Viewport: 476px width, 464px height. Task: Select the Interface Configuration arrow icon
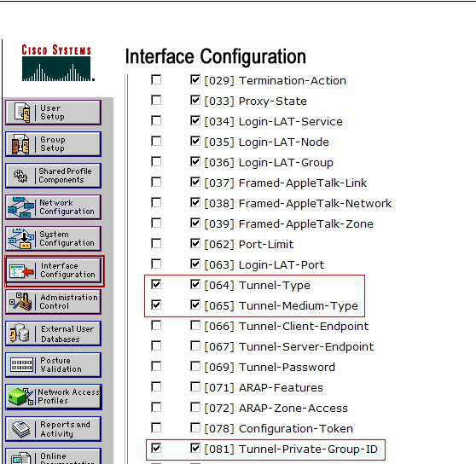point(21,270)
